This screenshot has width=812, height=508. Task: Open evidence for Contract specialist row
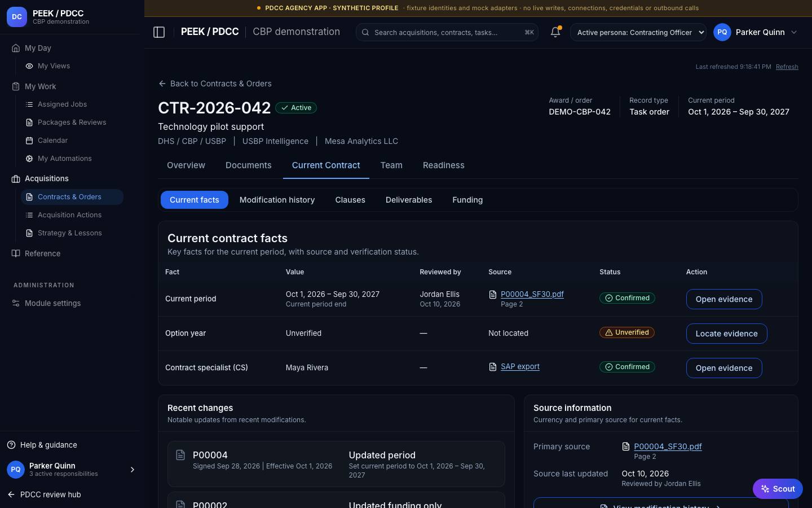[x=724, y=368]
